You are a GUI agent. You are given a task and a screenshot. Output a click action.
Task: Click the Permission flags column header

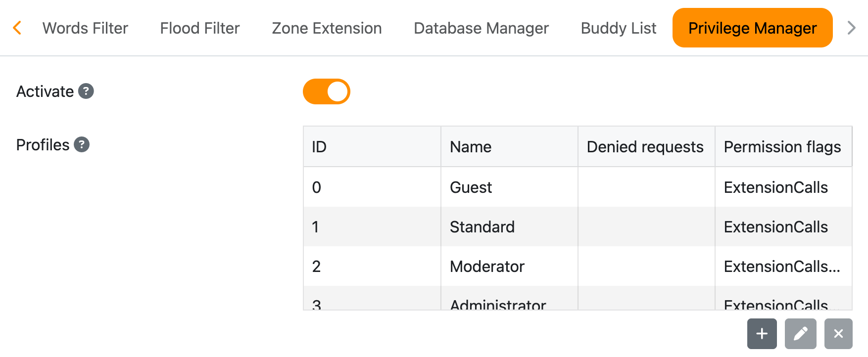tap(783, 147)
